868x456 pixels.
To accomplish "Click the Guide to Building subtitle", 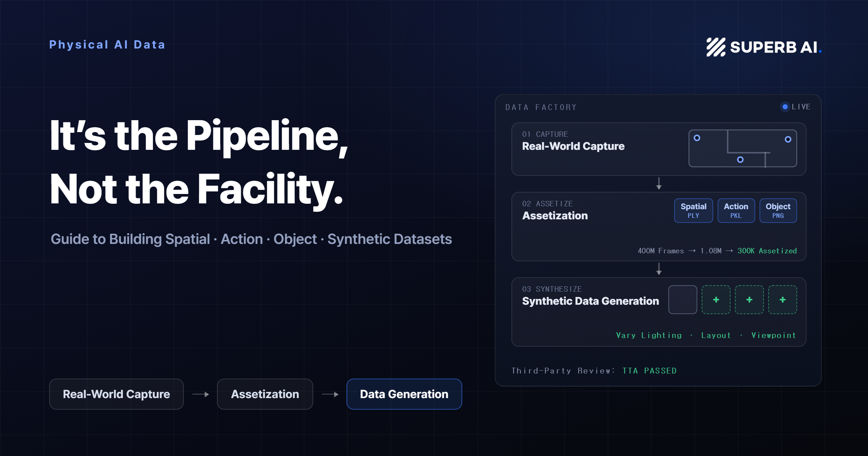I will pos(251,239).
